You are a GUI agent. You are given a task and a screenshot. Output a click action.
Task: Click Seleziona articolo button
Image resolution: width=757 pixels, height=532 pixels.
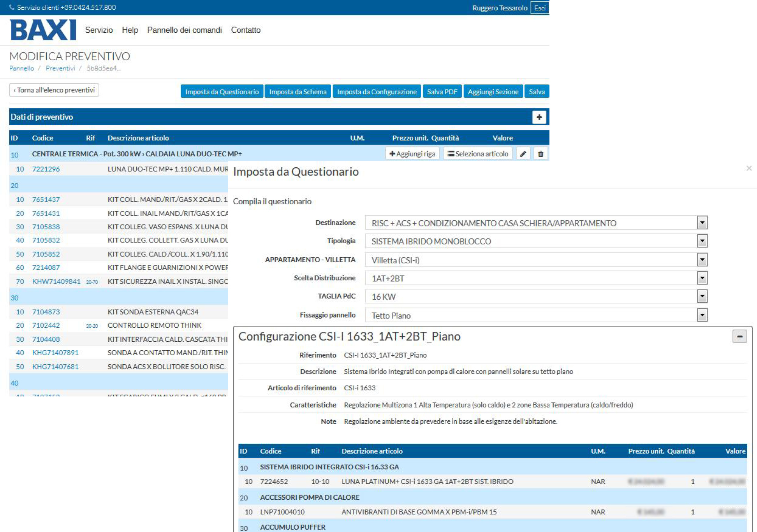pyautogui.click(x=478, y=154)
